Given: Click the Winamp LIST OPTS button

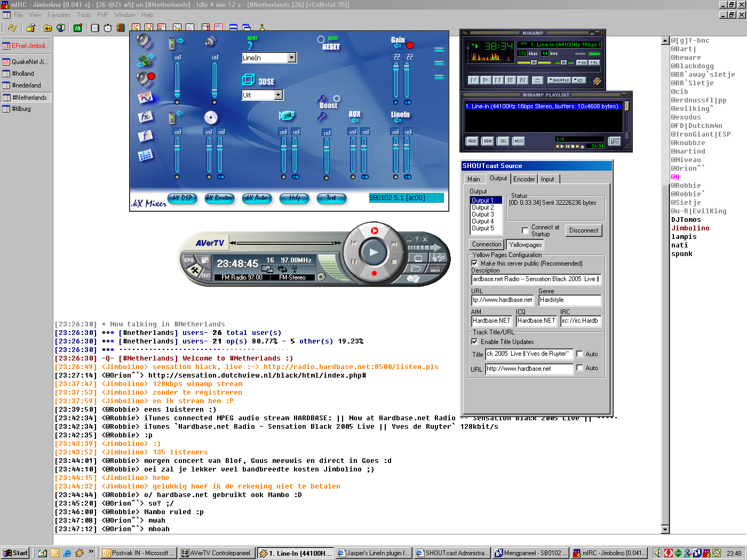Looking at the screenshot, I should [x=615, y=141].
